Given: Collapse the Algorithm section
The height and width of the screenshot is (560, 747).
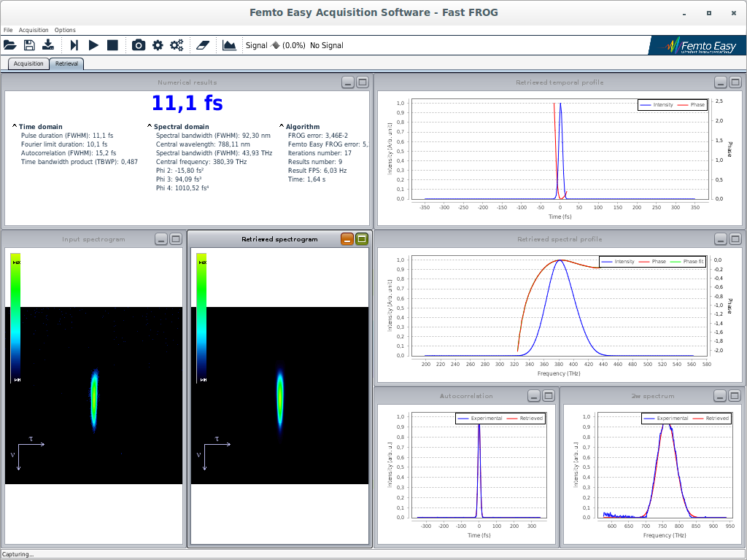Looking at the screenshot, I should coord(282,126).
